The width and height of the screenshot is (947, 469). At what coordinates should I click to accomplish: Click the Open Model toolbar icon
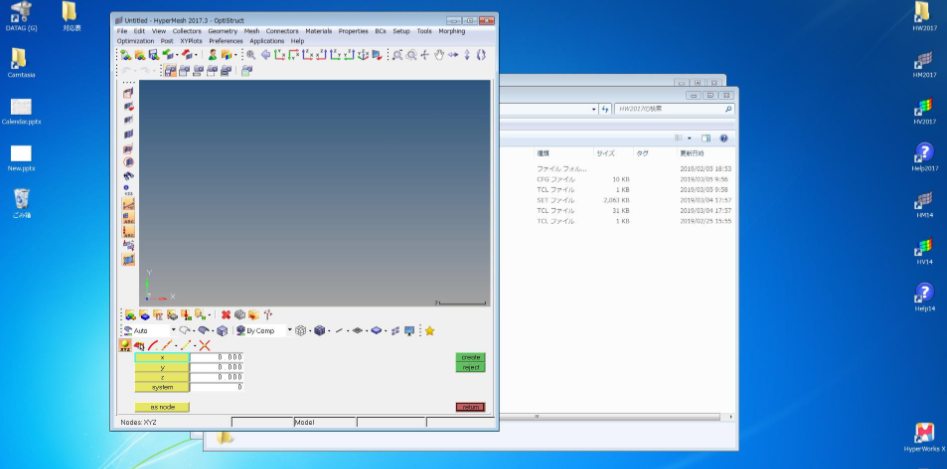[140, 55]
